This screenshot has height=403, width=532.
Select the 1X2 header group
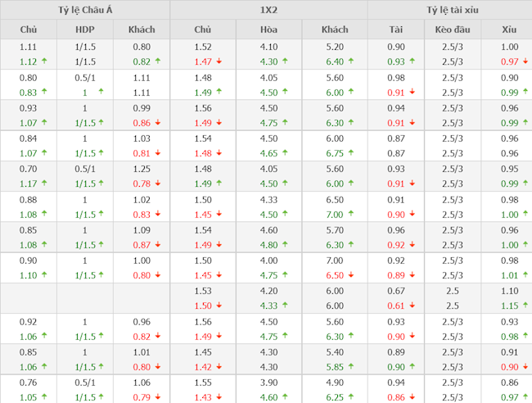(x=268, y=10)
